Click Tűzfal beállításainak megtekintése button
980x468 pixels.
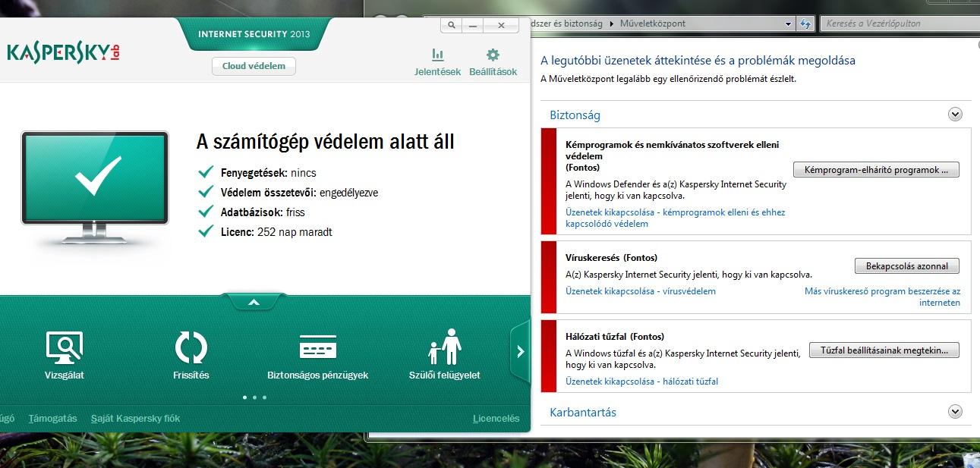(x=884, y=350)
